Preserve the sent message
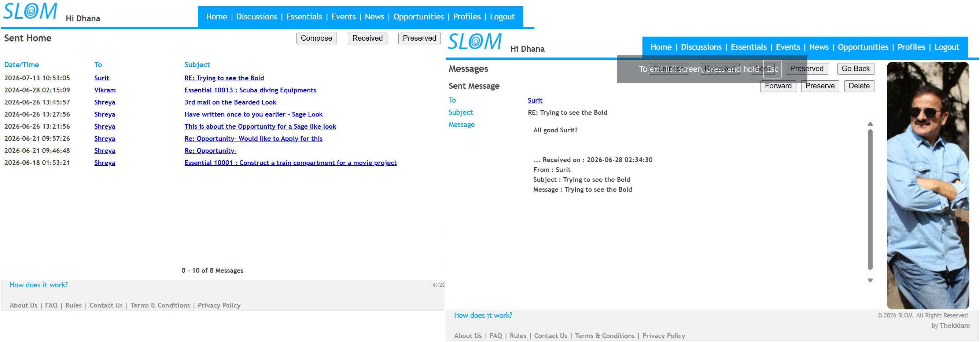Screen dimensions: 980x342 click(x=820, y=86)
